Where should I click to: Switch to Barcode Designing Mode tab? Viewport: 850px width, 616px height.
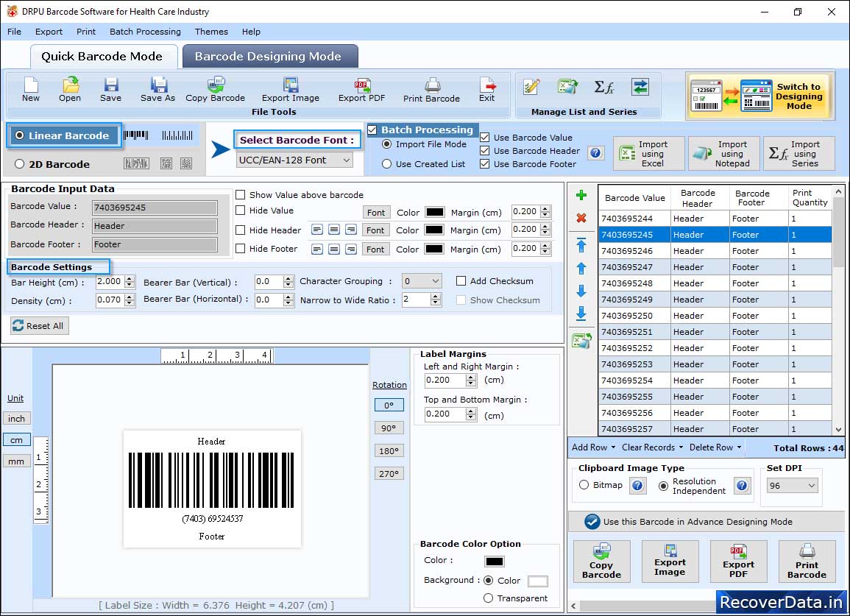pos(270,57)
